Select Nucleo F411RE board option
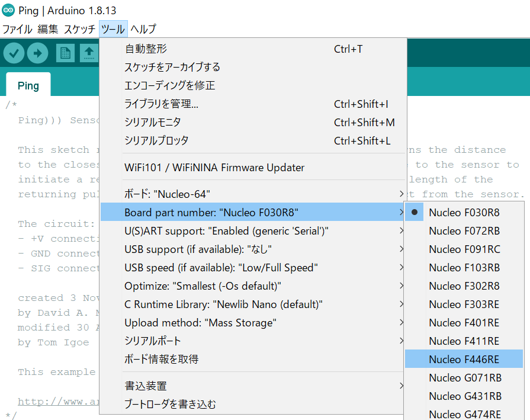The height and width of the screenshot is (420, 530). click(464, 341)
